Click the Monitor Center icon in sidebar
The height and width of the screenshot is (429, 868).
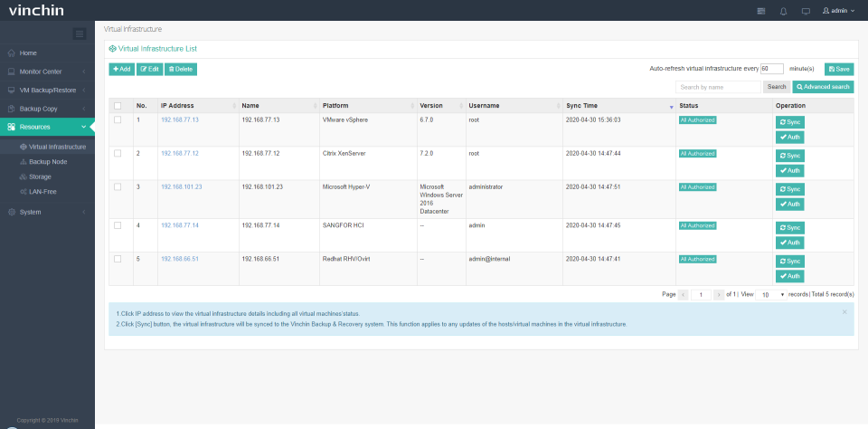click(12, 71)
